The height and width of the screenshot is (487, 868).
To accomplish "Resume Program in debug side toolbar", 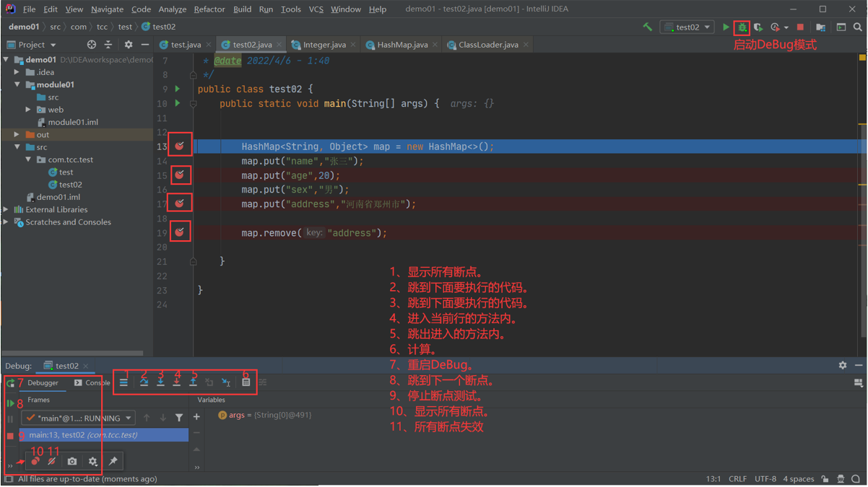I will (x=10, y=403).
